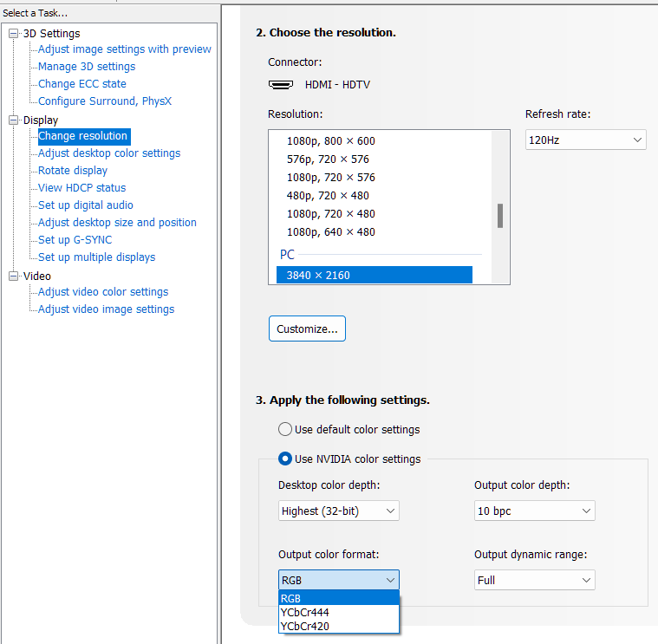This screenshot has width=658, height=644.
Task: Choose RGB in color format list
Action: tap(339, 598)
